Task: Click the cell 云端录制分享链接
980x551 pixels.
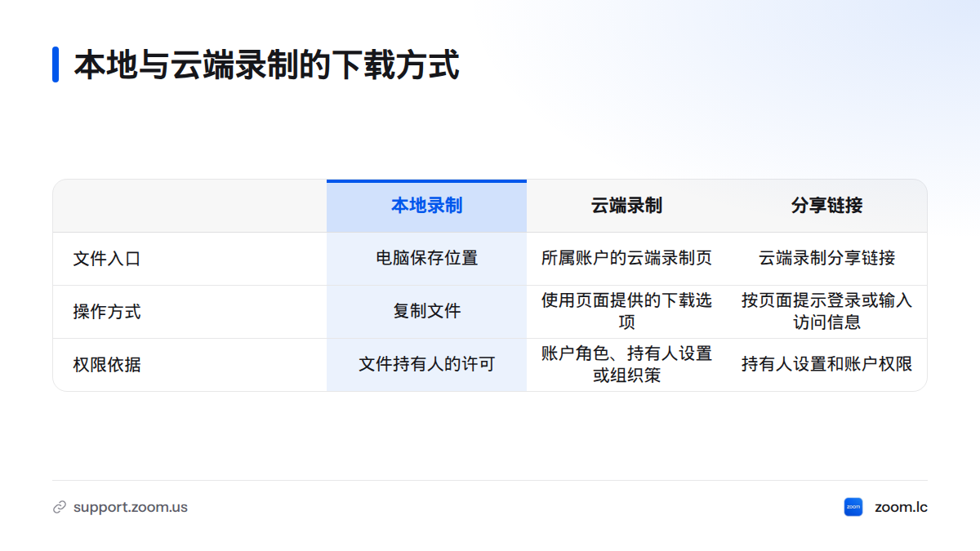Action: pyautogui.click(x=826, y=259)
